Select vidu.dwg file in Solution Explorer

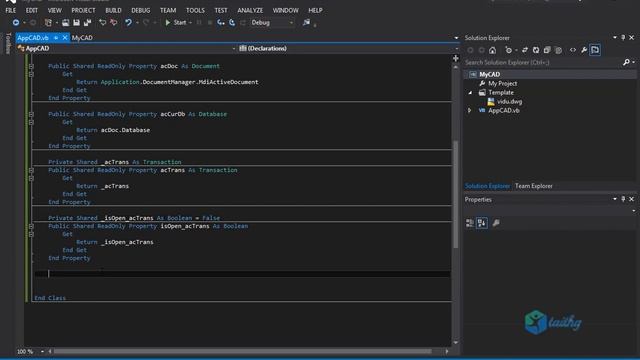point(509,102)
